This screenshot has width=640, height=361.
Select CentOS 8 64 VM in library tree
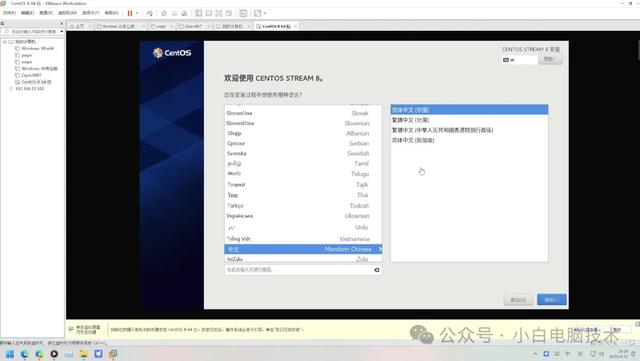point(36,82)
